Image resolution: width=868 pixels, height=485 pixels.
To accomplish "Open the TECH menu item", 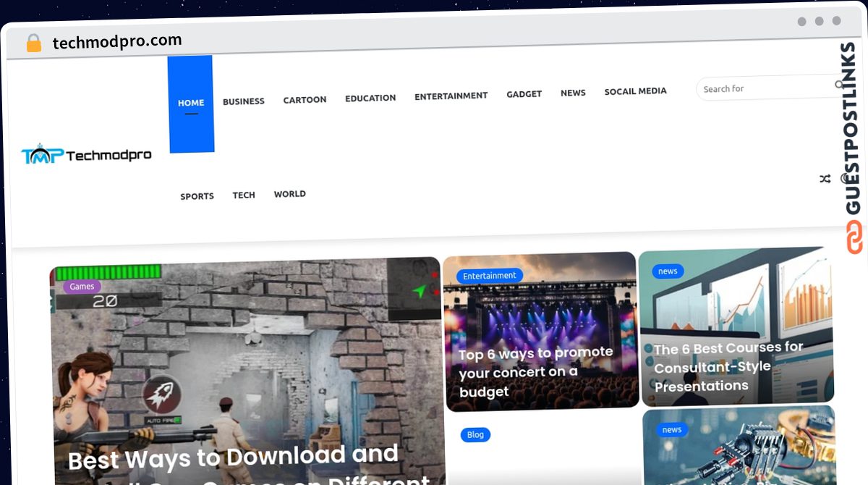I will (244, 195).
